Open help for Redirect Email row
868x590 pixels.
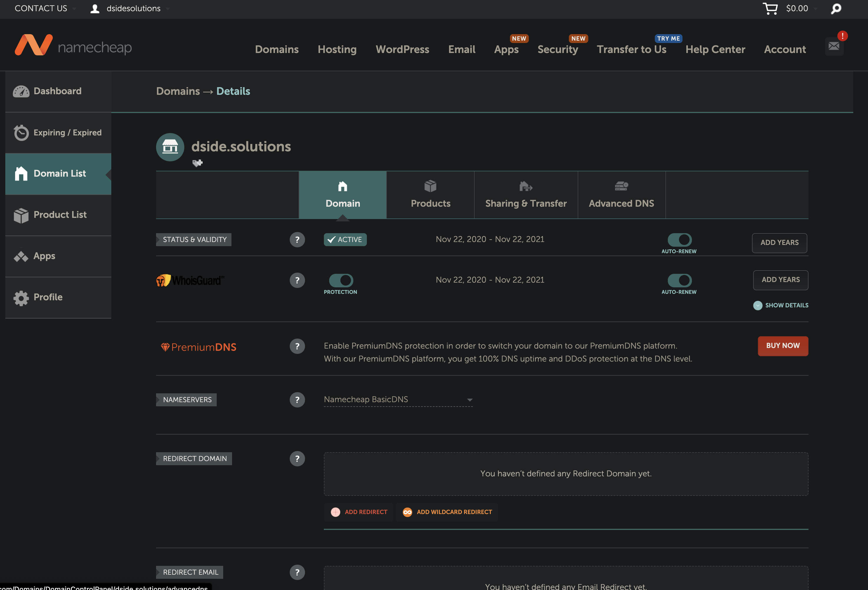(x=297, y=572)
